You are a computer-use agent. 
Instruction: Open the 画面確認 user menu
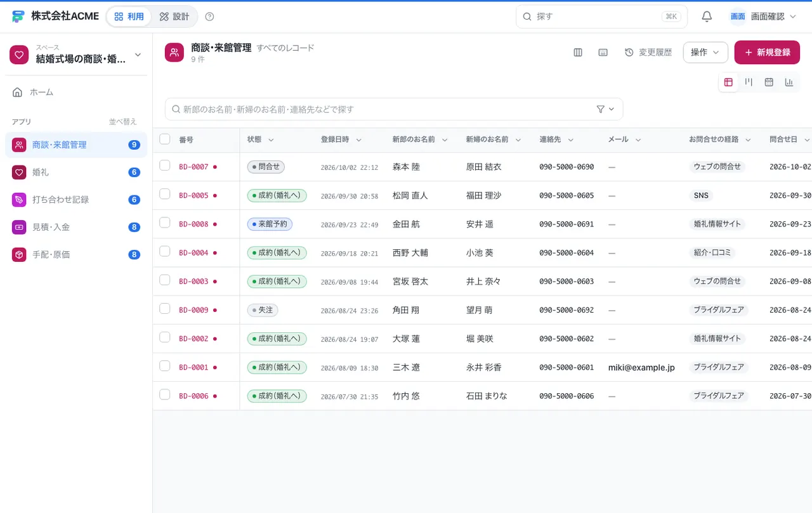pyautogui.click(x=763, y=16)
